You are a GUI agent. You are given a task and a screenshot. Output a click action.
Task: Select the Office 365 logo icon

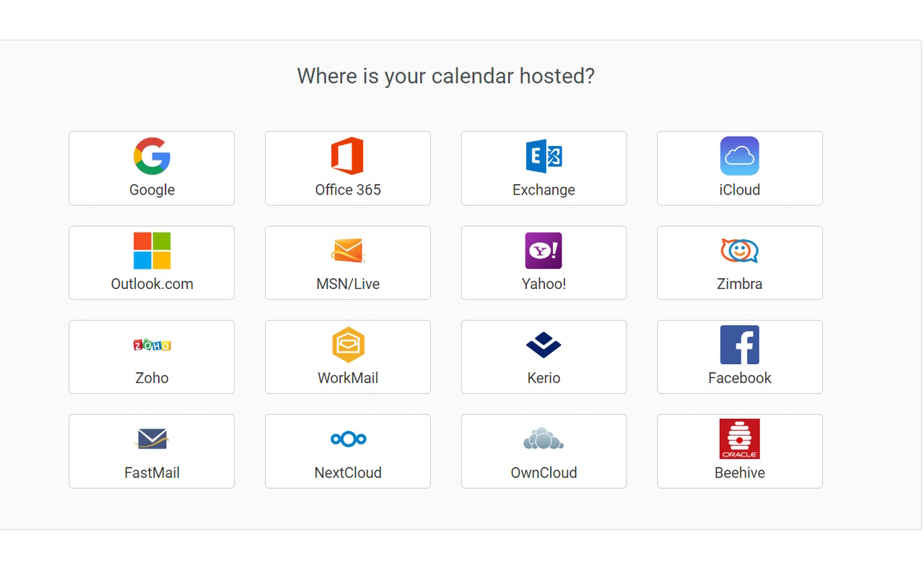[x=347, y=156]
